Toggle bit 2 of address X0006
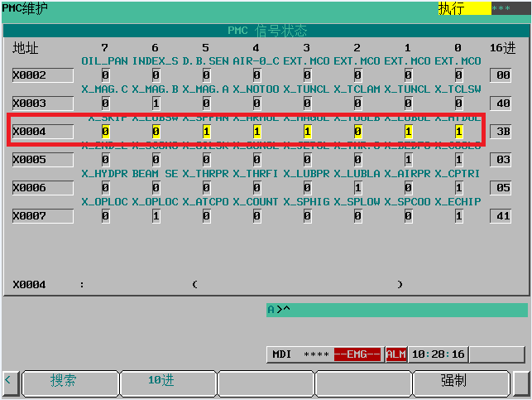 (357, 188)
